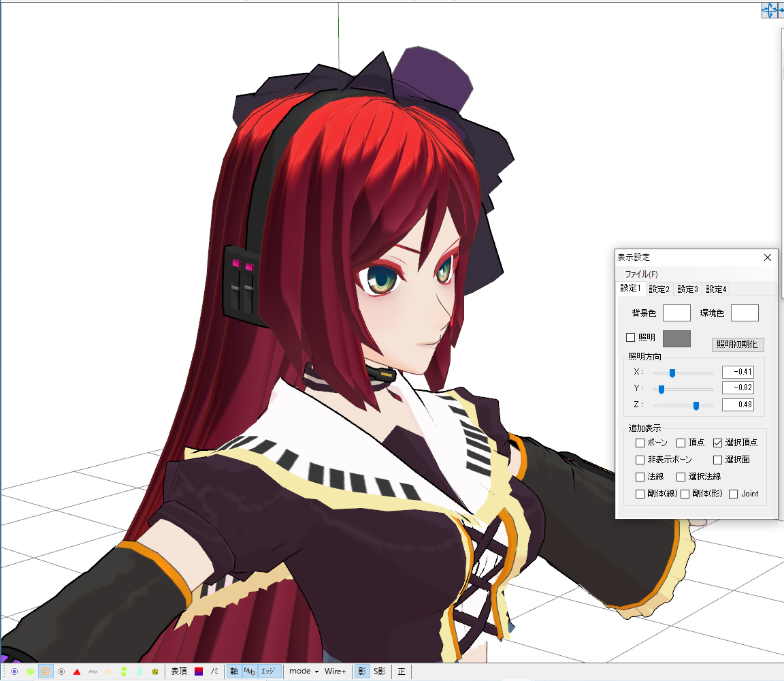Uncheck the 選択頂点 selected vertex checkbox
The image size is (784, 681).
pos(717,443)
